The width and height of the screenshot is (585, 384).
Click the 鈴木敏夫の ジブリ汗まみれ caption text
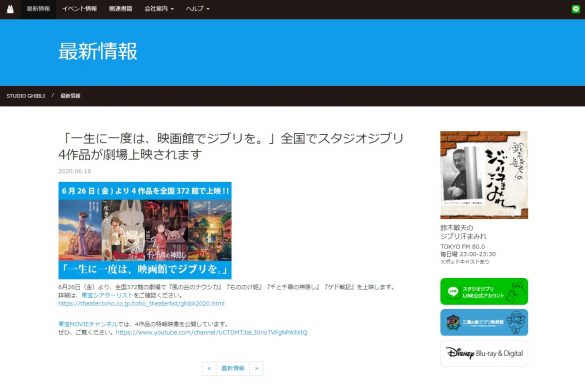coord(463,232)
